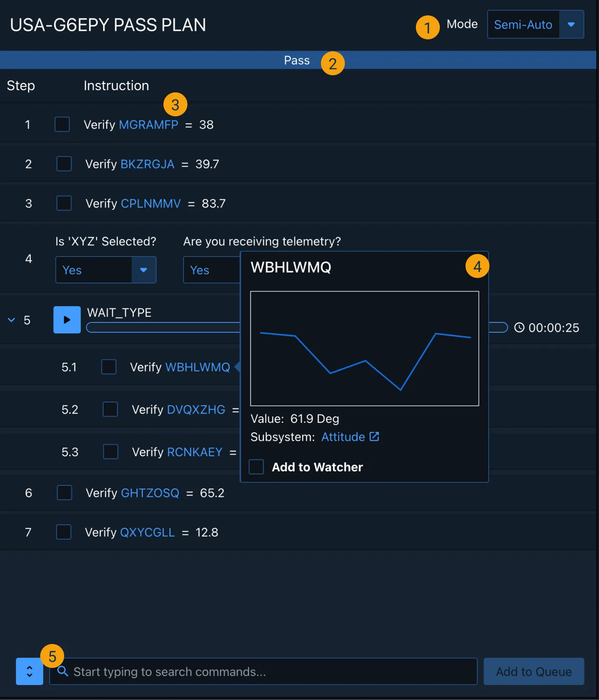The width and height of the screenshot is (599, 700).
Task: Click the orange annotation badge number 4
Action: click(x=477, y=266)
